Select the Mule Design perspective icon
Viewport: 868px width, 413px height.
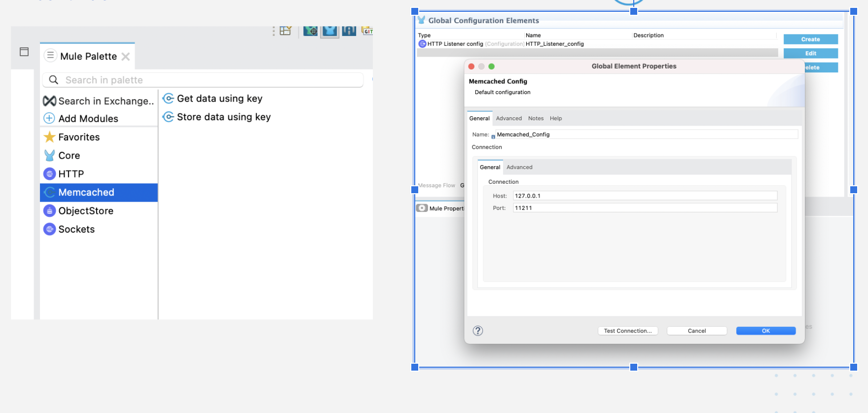pos(330,31)
